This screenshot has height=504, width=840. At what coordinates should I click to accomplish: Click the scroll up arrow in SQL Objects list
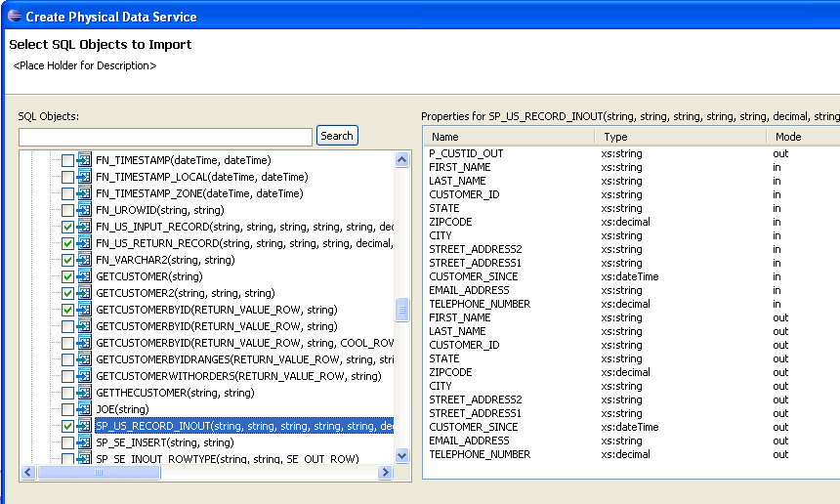401,159
